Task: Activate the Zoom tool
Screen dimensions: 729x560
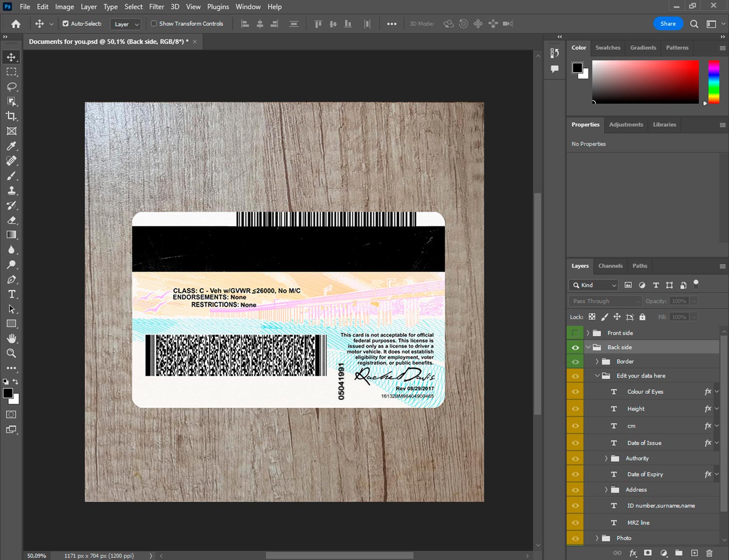Action: click(x=12, y=353)
